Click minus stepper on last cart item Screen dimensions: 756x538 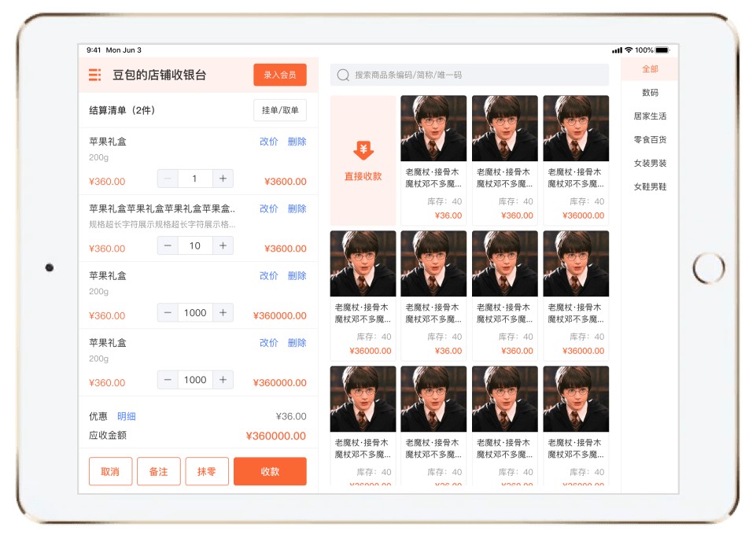click(168, 379)
